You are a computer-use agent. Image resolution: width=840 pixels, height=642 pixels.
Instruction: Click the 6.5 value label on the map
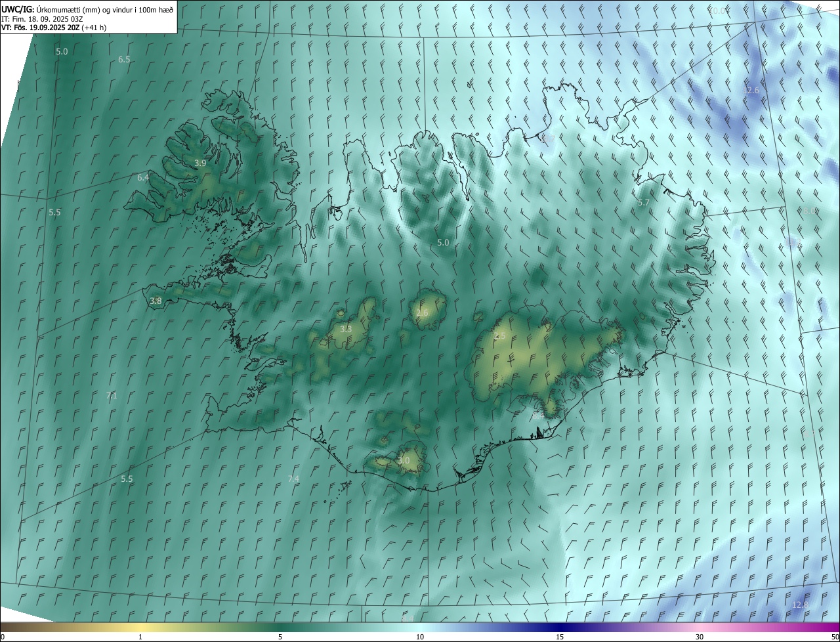(124, 59)
